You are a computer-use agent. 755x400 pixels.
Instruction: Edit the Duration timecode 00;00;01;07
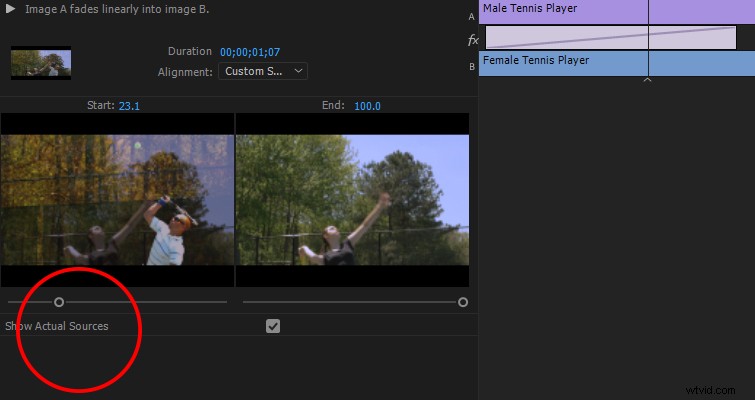pyautogui.click(x=250, y=52)
